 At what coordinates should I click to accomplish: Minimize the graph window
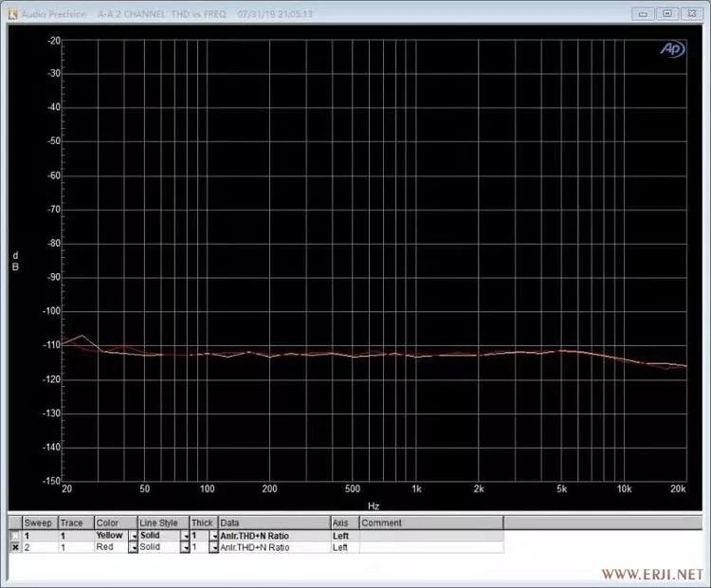[x=643, y=13]
